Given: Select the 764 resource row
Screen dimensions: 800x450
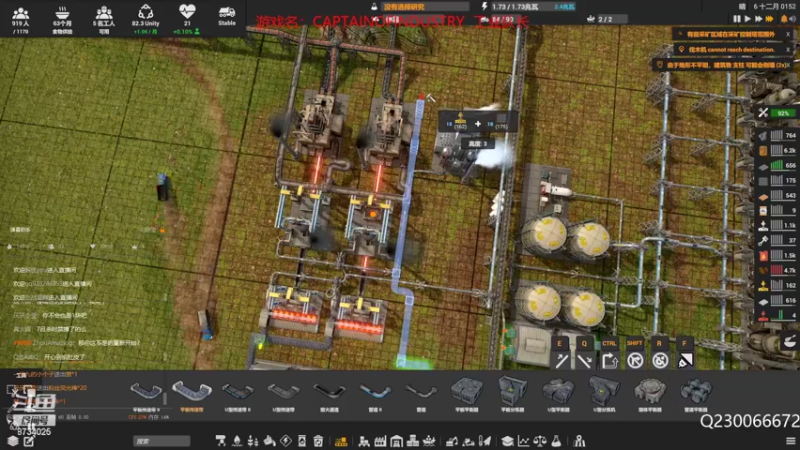Looking at the screenshot, I should tap(777, 135).
